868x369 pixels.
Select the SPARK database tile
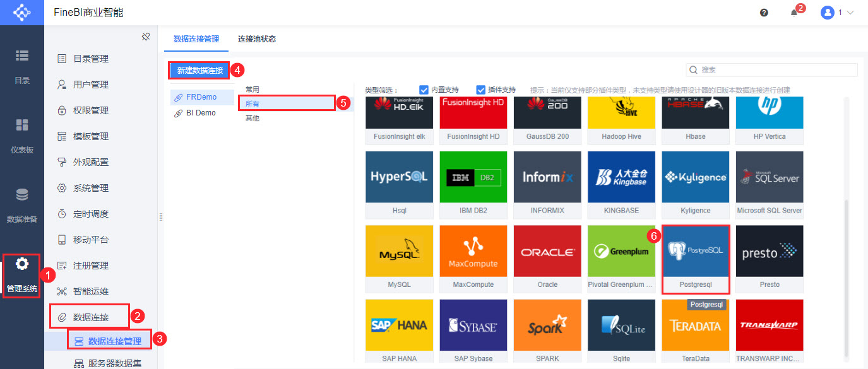547,332
